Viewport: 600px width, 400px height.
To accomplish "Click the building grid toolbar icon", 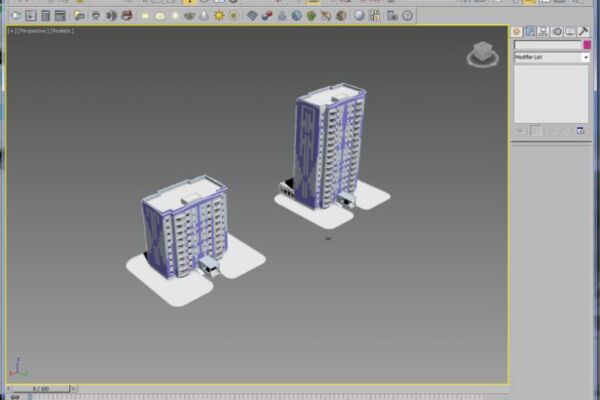I will (375, 16).
